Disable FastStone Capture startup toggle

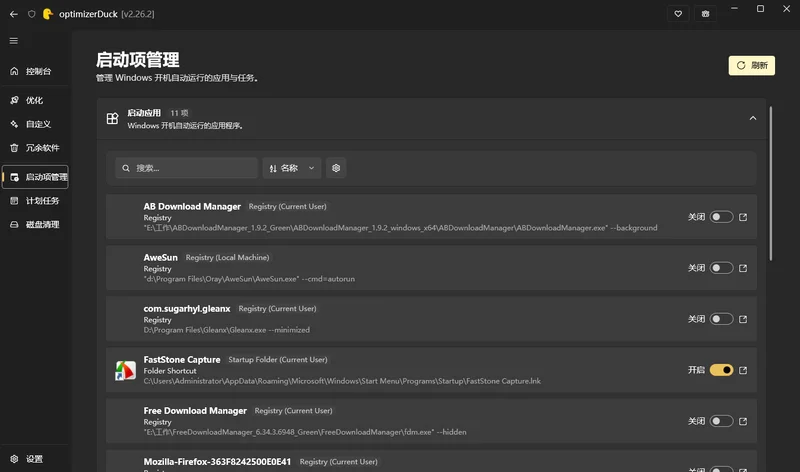[721, 370]
